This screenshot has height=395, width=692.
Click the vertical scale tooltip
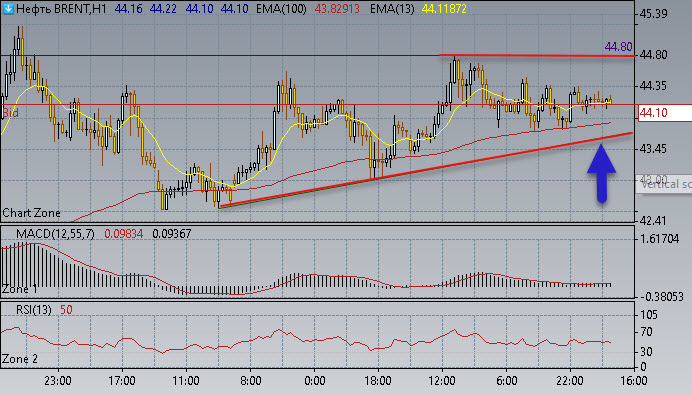coord(664,184)
